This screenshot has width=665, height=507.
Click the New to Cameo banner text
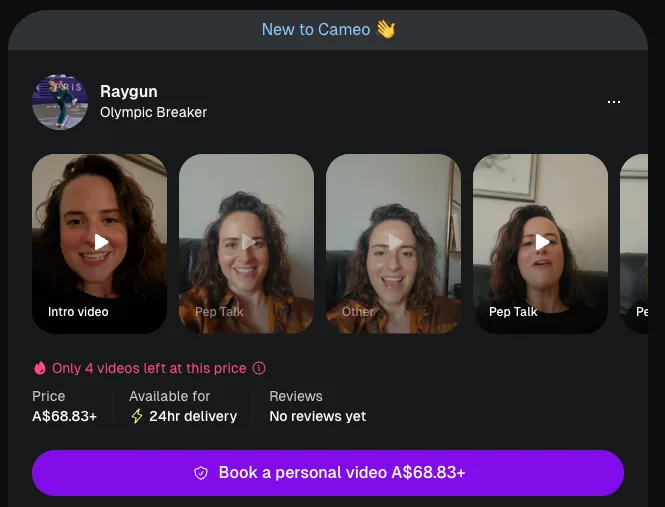(x=316, y=30)
